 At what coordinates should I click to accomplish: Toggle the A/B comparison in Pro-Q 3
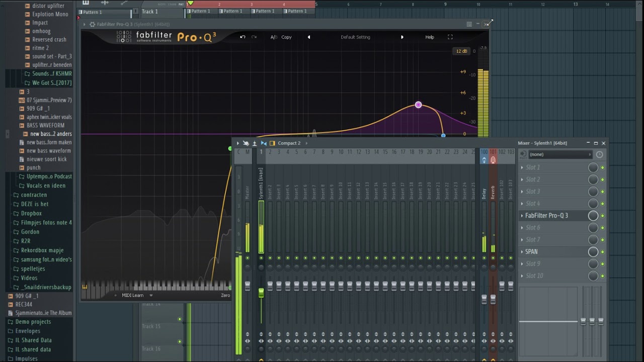point(274,37)
